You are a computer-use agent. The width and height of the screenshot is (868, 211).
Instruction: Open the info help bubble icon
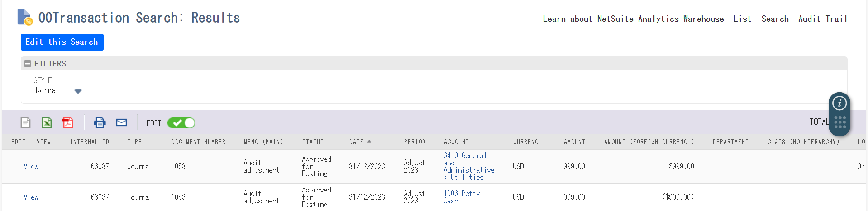pos(839,103)
